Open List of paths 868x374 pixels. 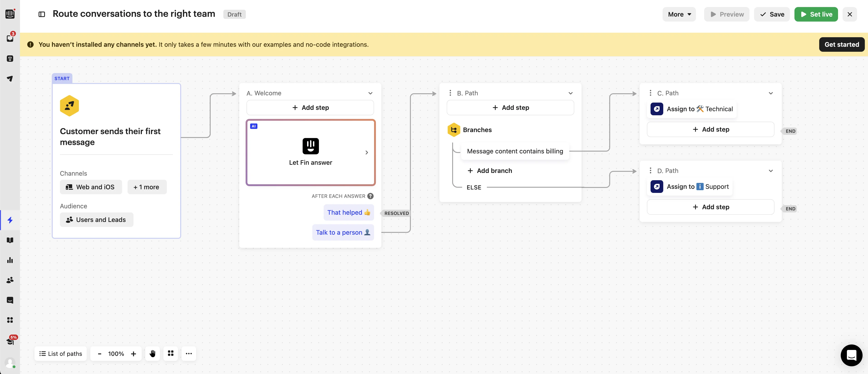61,353
